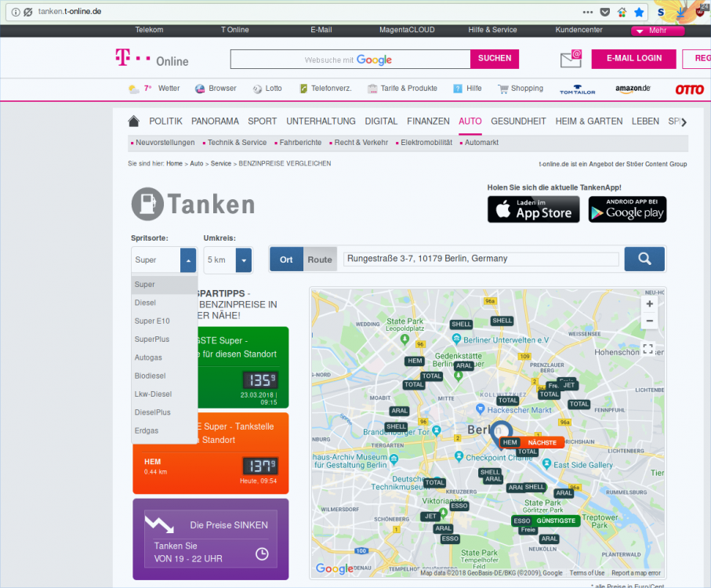Zoom in on the map with plus
Viewport: 711px width, 588px height.
coord(649,303)
